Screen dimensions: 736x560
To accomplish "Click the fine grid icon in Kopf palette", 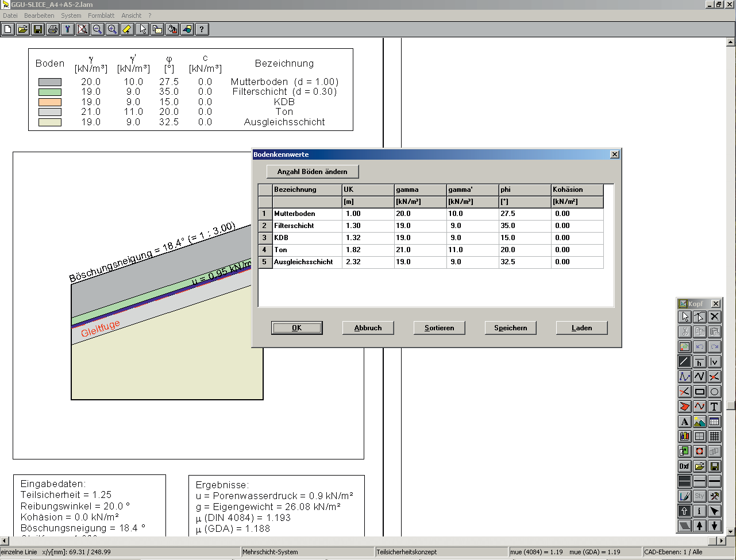I will (715, 437).
